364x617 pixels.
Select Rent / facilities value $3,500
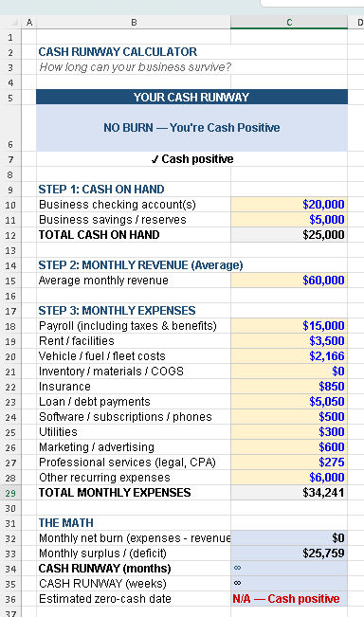coord(289,341)
